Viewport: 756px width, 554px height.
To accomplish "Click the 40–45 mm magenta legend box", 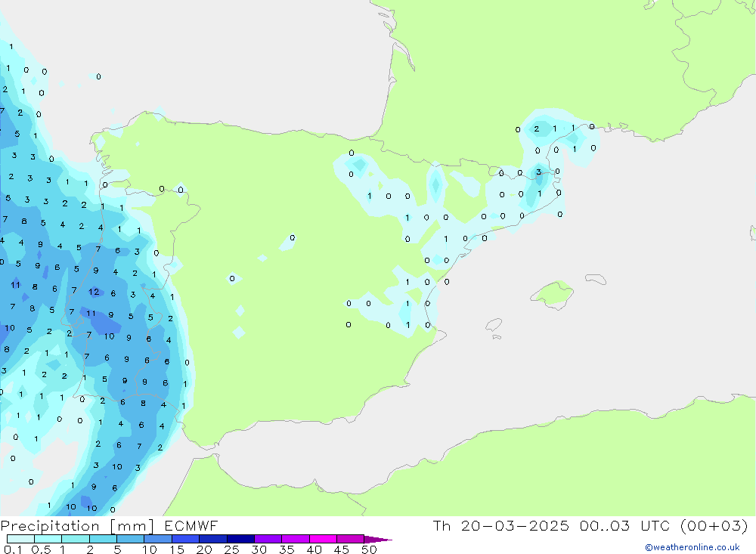I will [323, 539].
